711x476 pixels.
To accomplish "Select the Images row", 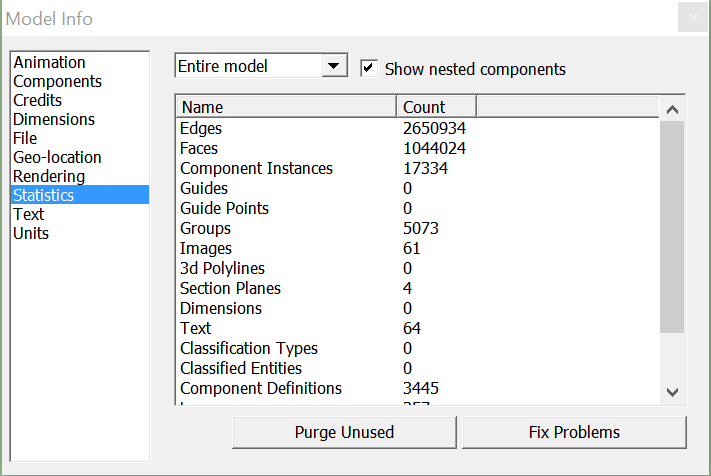I will coord(417,248).
